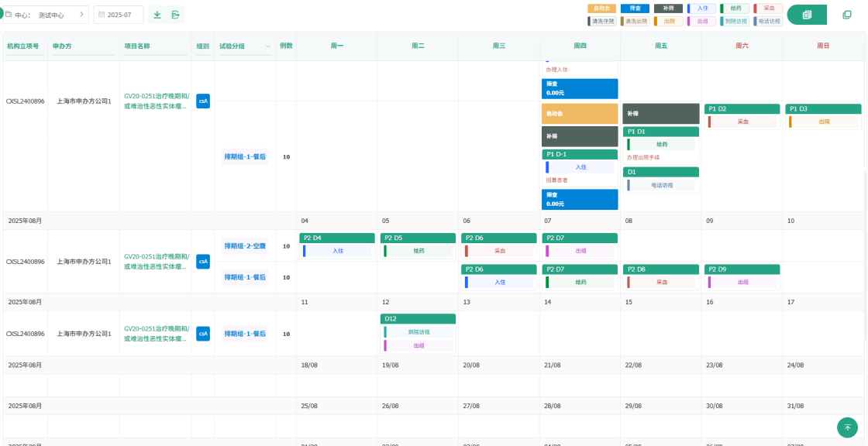This screenshot has width=868, height=446.
Task: Click the download icon in the top toolbar
Action: click(157, 15)
